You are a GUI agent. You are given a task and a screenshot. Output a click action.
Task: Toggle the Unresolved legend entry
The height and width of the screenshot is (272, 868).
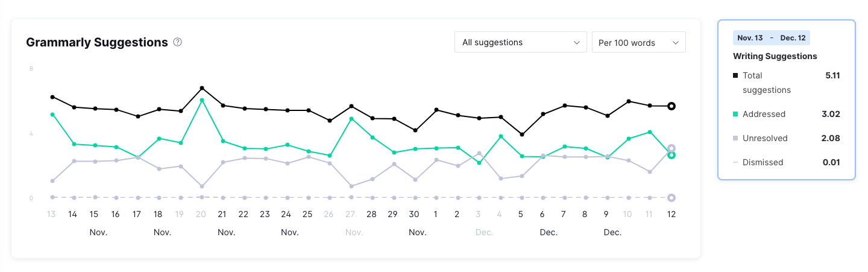pos(765,138)
